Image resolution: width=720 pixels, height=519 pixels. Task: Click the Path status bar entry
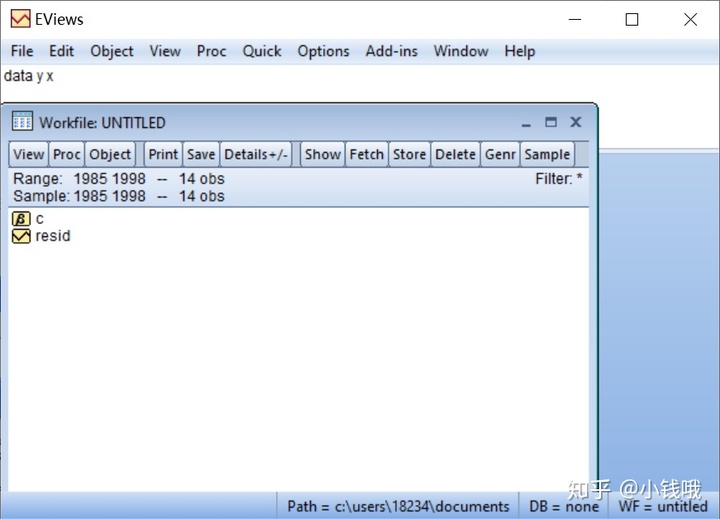[x=398, y=506]
